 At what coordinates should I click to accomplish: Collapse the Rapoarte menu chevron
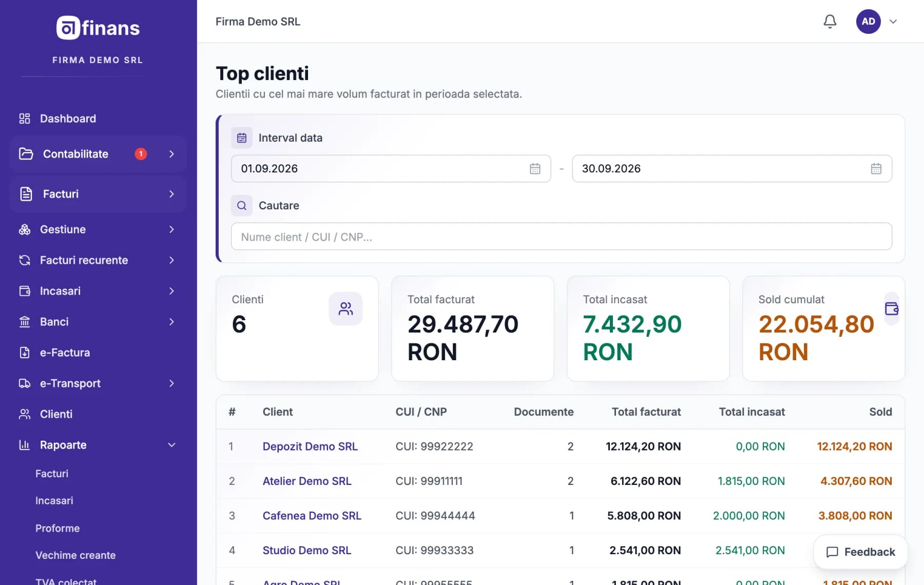tap(171, 445)
